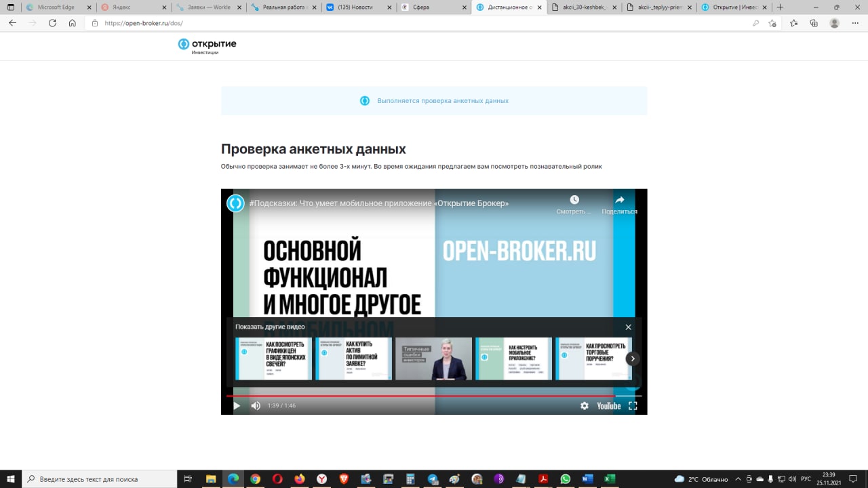Open Word from the taskbar
This screenshot has width=868, height=488.
[587, 479]
